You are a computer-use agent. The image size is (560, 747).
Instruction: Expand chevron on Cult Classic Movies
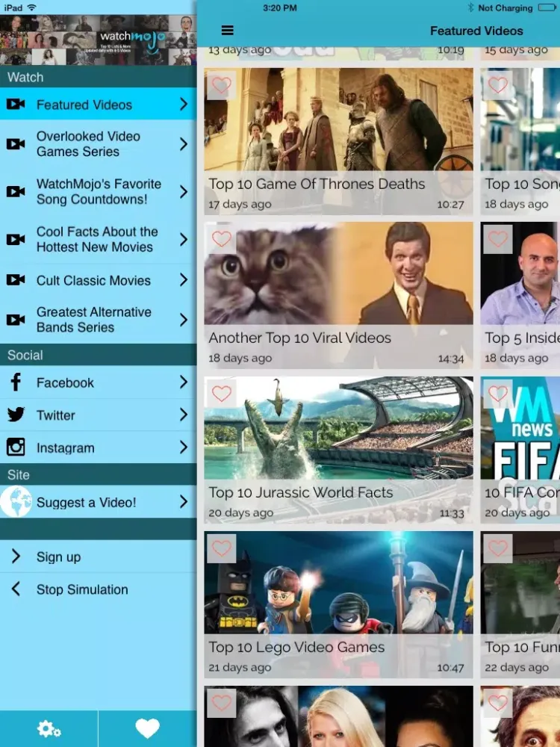184,279
